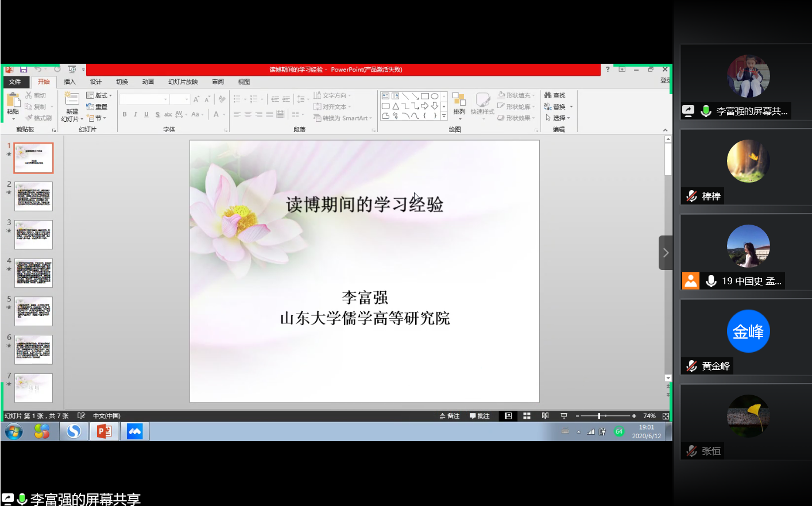The width and height of the screenshot is (812, 506).
Task: Select slide 4 thumbnail in panel
Action: 33,273
